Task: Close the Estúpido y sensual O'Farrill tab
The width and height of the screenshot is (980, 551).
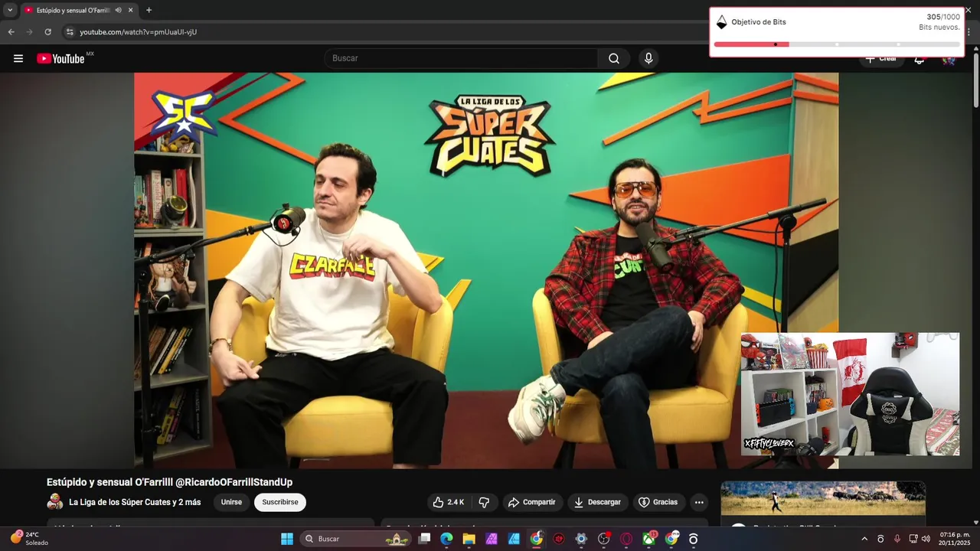Action: click(130, 10)
